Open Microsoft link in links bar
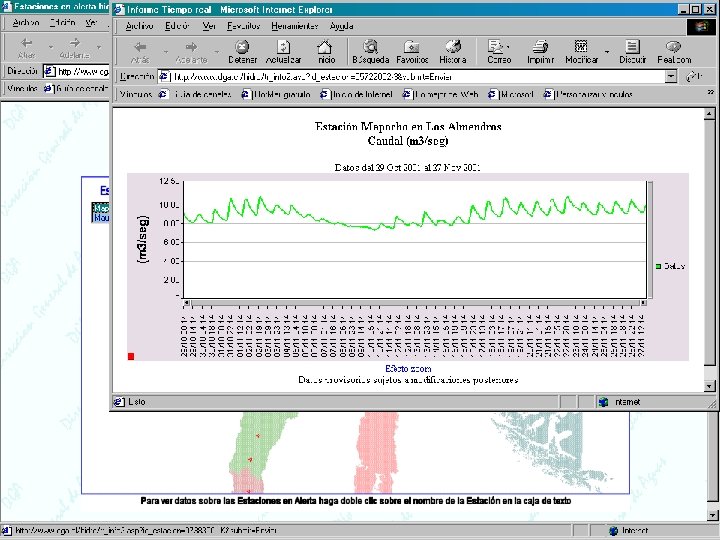 tap(511, 95)
